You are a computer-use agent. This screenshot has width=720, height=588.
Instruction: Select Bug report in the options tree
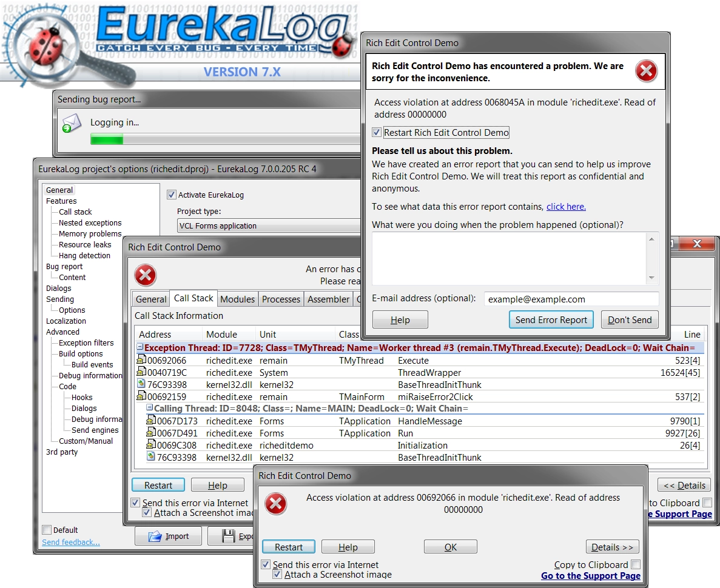click(x=64, y=267)
